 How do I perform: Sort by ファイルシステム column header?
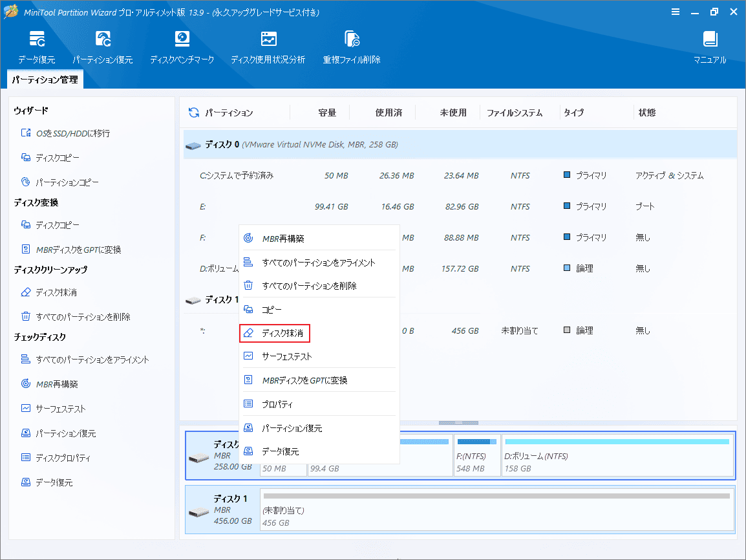coord(515,113)
